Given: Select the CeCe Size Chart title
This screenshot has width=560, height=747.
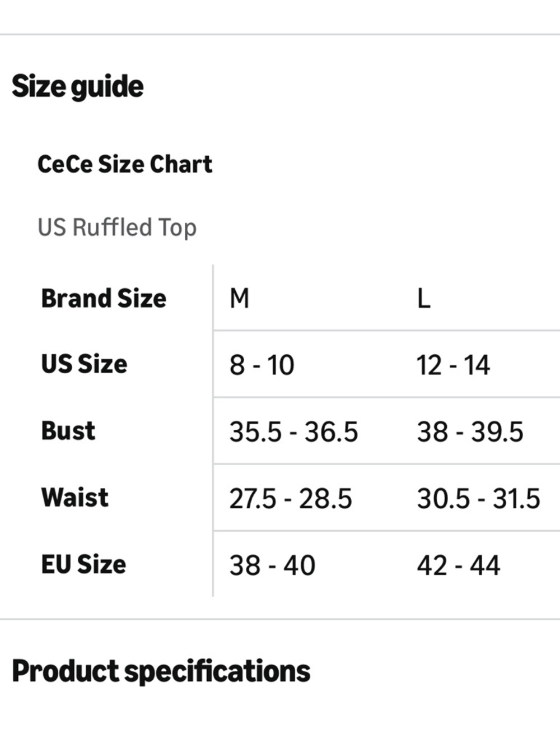Looking at the screenshot, I should (x=125, y=164).
